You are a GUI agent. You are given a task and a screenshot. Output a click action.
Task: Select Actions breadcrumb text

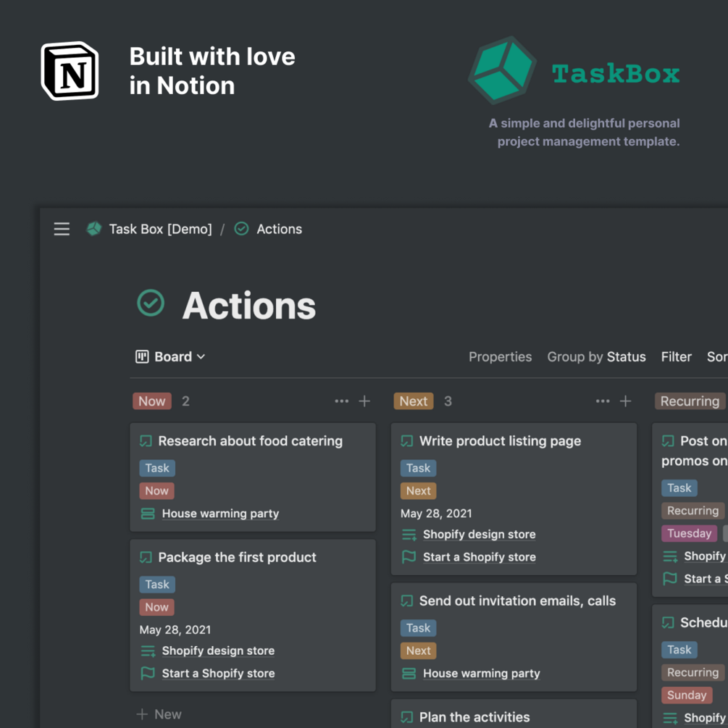pyautogui.click(x=280, y=229)
